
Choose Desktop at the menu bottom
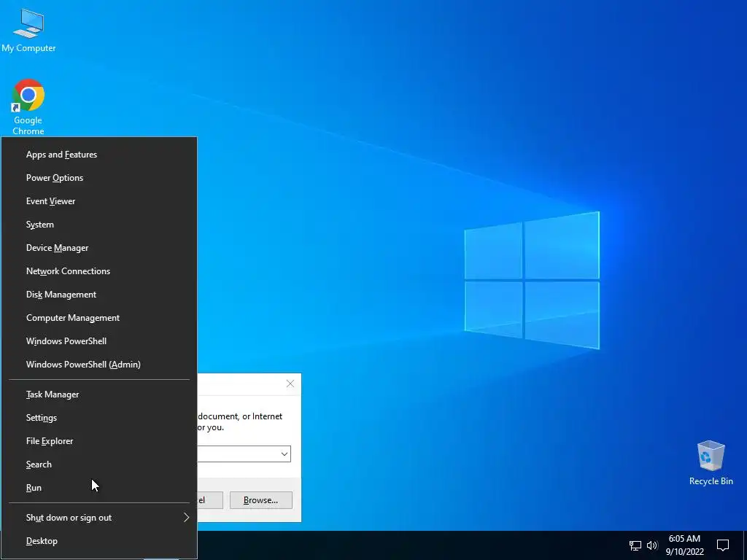pyautogui.click(x=99, y=541)
